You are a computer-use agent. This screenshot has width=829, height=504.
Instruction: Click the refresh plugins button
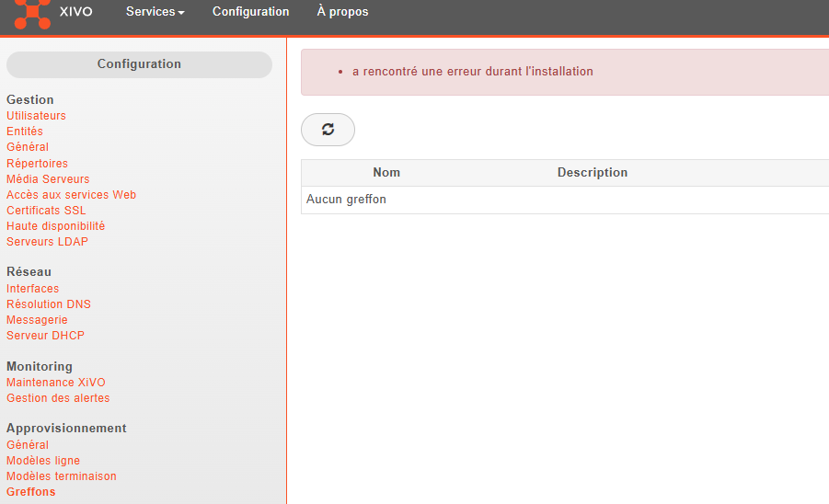pos(328,130)
